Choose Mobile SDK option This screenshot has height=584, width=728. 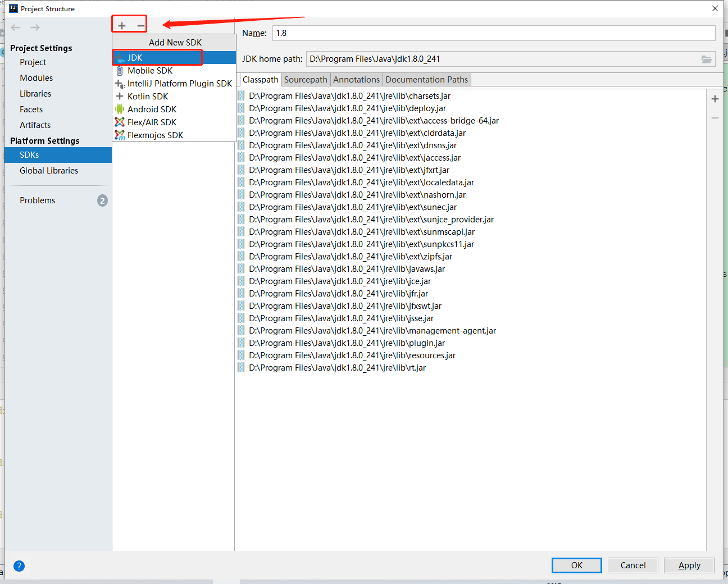[174, 71]
